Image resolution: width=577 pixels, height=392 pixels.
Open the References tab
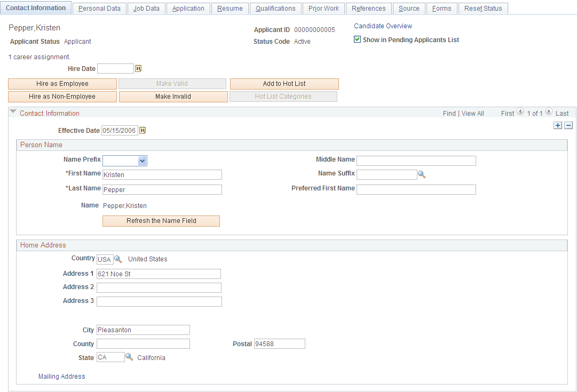click(x=369, y=9)
